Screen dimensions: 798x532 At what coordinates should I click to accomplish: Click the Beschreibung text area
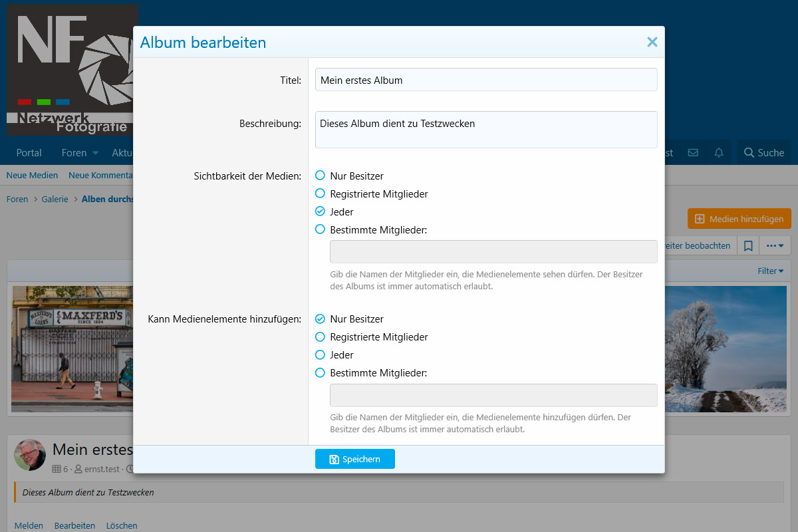[x=486, y=130]
